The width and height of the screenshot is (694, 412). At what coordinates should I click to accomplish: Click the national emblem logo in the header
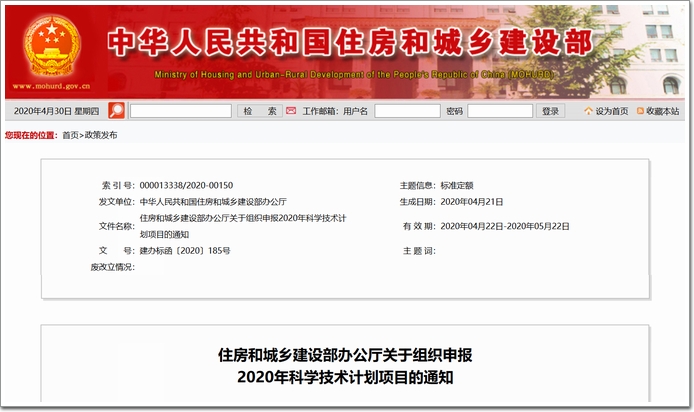pyautogui.click(x=52, y=45)
